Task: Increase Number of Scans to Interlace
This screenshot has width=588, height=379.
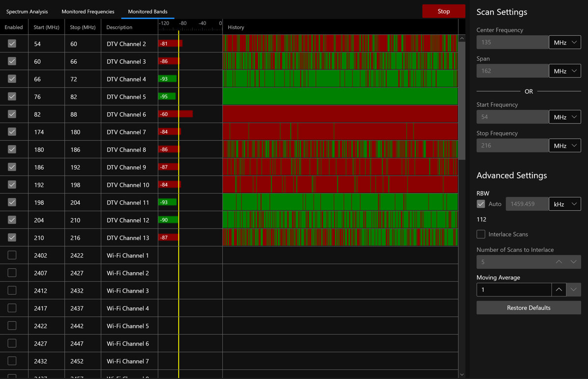Action: [x=559, y=262]
